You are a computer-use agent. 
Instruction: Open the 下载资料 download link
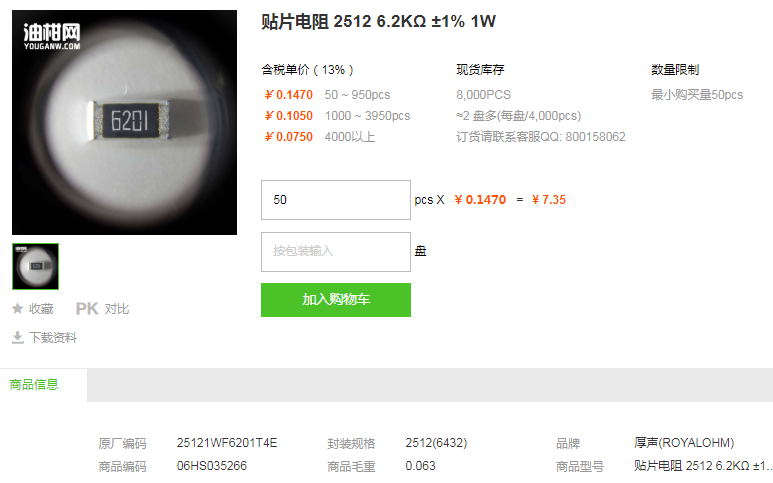(x=53, y=338)
